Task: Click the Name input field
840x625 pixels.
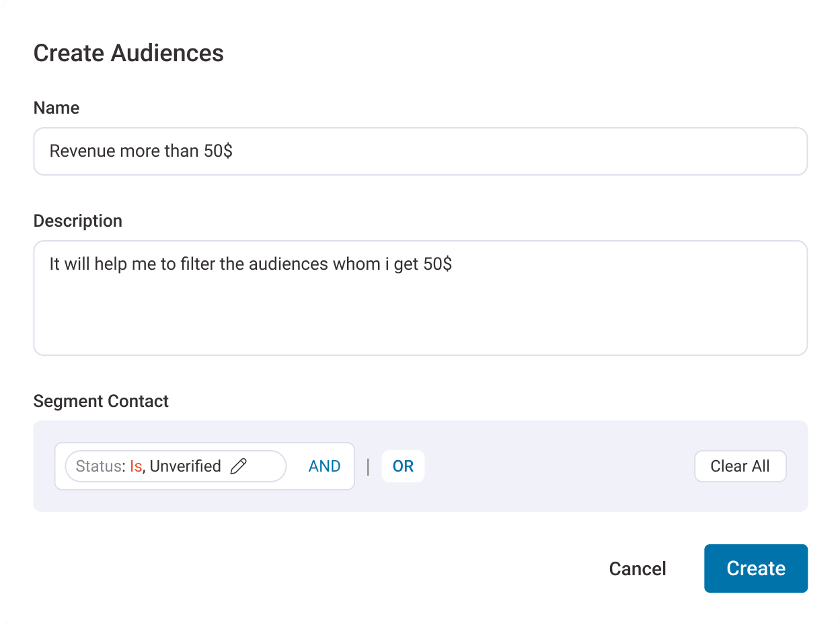Action: coord(420,151)
